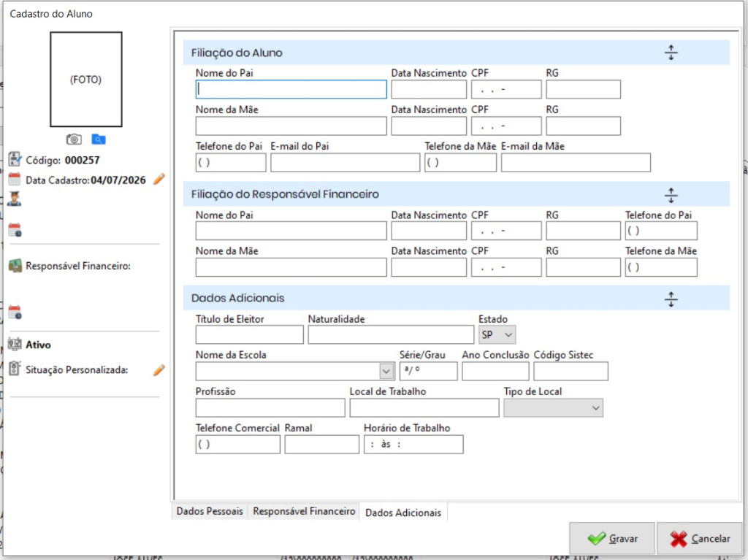Click the Telefone do Pai field beside E-mail do Pai
748x560 pixels.
(x=230, y=162)
